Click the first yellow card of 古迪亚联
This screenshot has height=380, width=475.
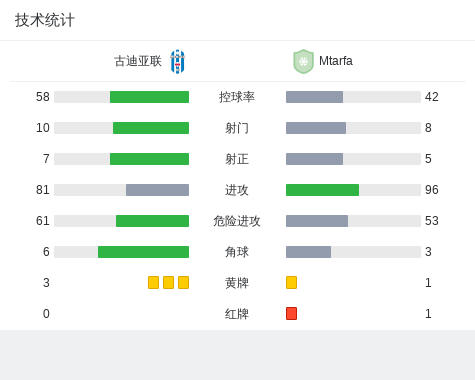153,282
